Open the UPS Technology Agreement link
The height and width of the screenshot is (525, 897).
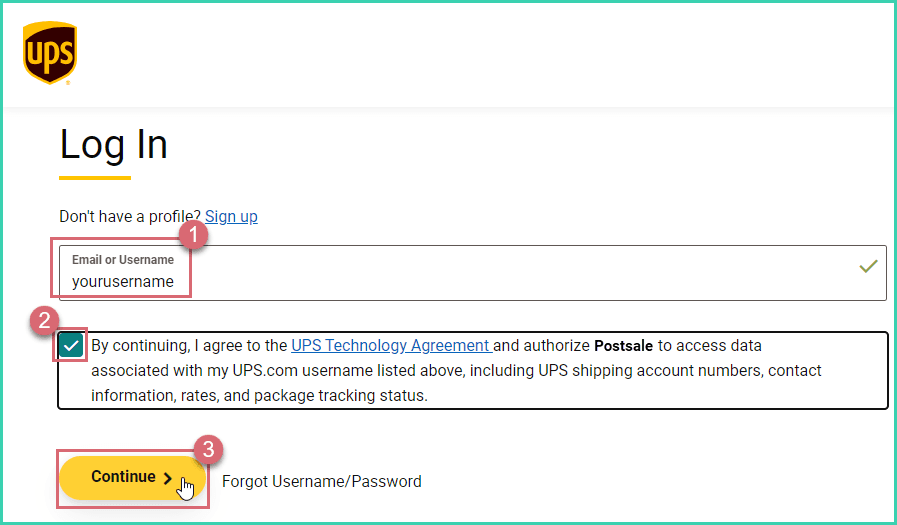390,346
